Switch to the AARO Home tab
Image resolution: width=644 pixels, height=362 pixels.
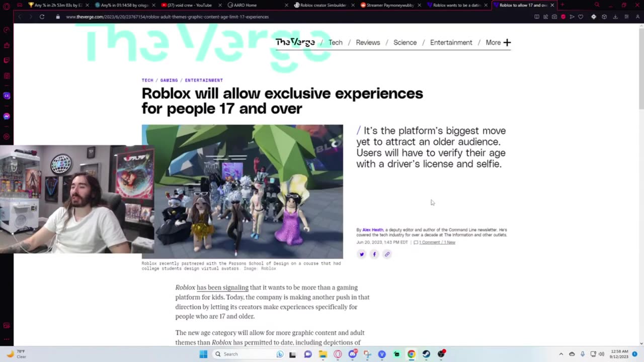click(x=258, y=5)
